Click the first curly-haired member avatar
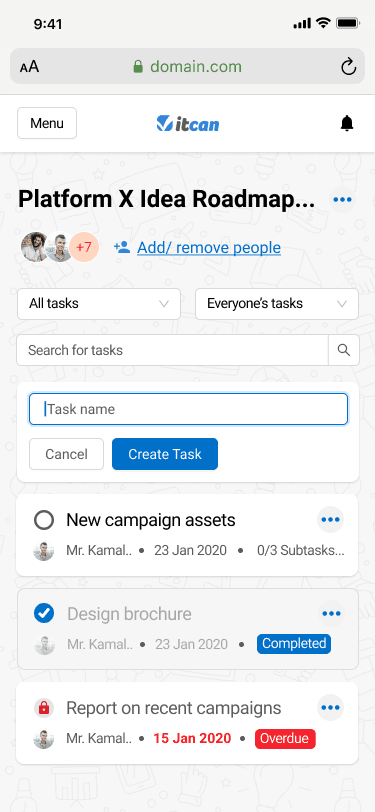Screen dimensions: 375x812 [34, 247]
